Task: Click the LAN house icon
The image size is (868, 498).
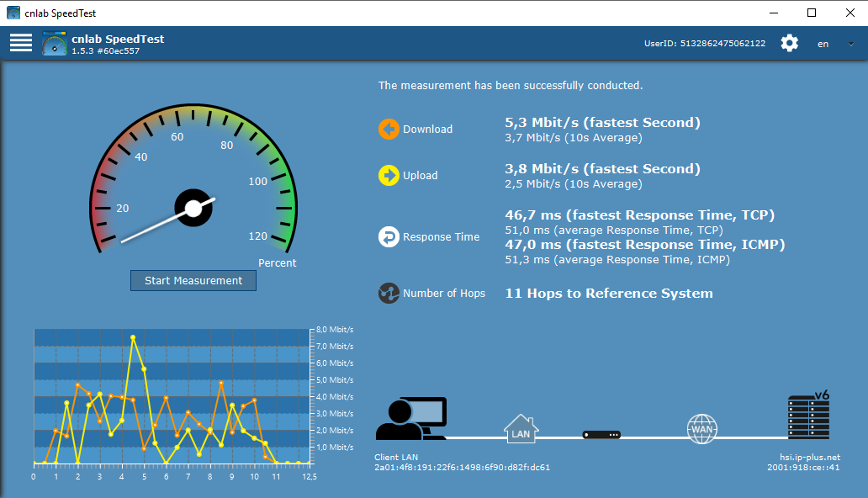Action: pos(521,429)
